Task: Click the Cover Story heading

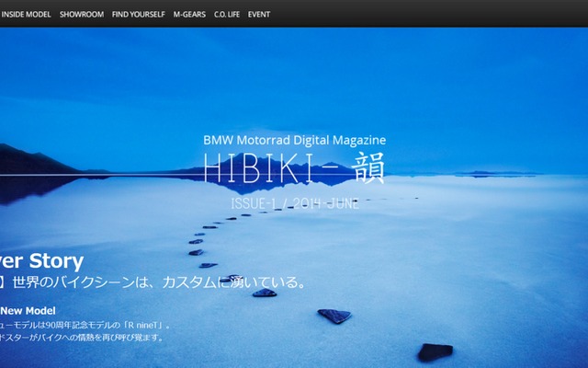Action: [41, 261]
